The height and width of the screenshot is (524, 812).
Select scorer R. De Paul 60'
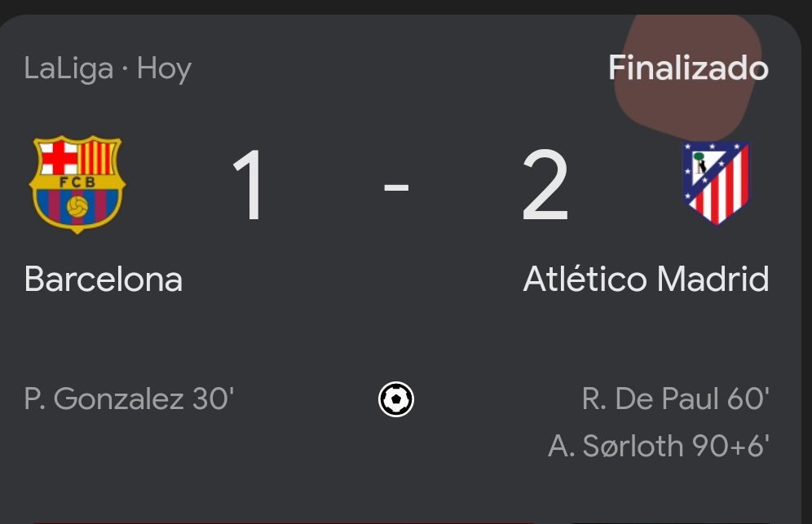pyautogui.click(x=675, y=399)
